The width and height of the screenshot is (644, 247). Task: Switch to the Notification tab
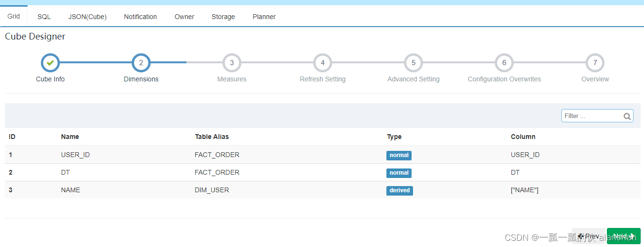coord(140,17)
